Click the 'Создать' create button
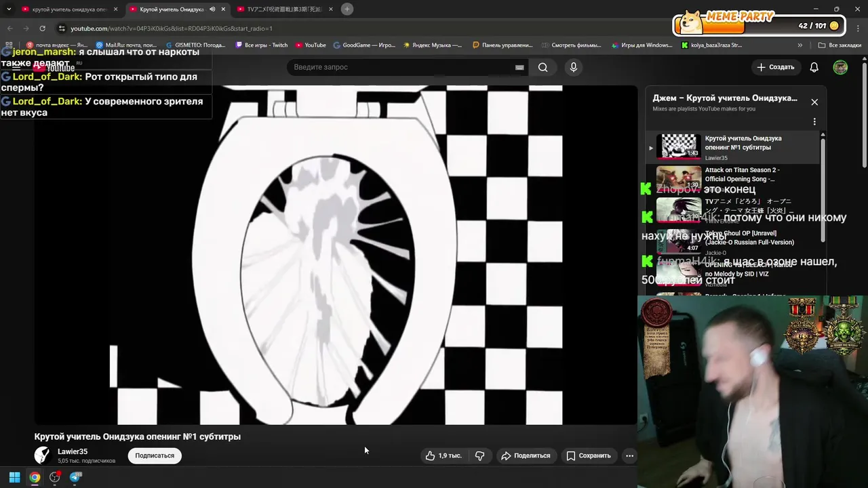This screenshot has height=488, width=868. pos(776,67)
